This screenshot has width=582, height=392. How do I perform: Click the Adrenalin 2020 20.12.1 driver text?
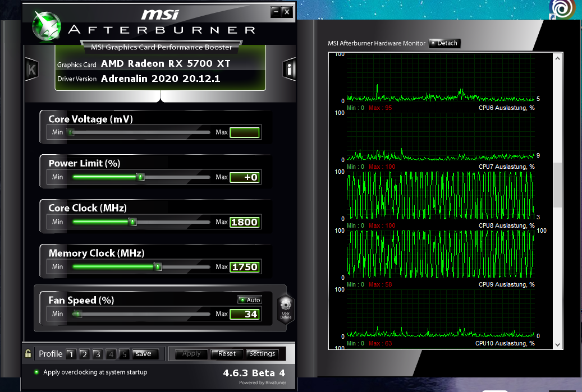161,79
